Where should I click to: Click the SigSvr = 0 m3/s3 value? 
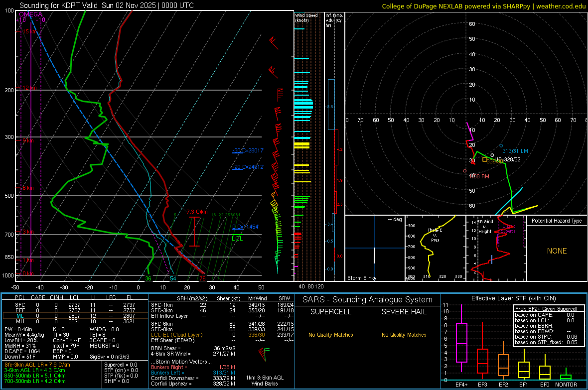coord(110,357)
